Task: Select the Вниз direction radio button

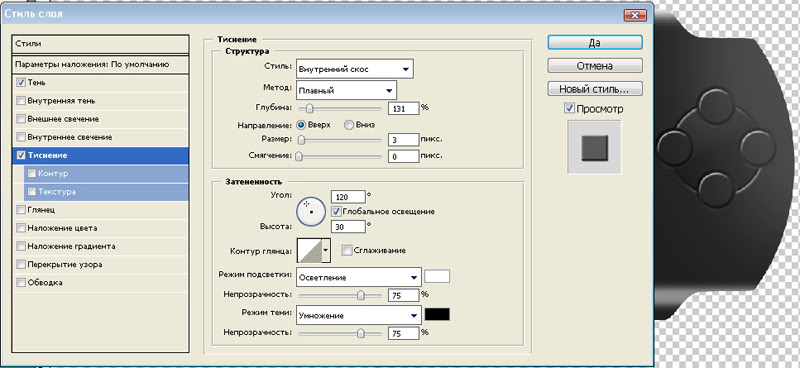Action: click(349, 125)
